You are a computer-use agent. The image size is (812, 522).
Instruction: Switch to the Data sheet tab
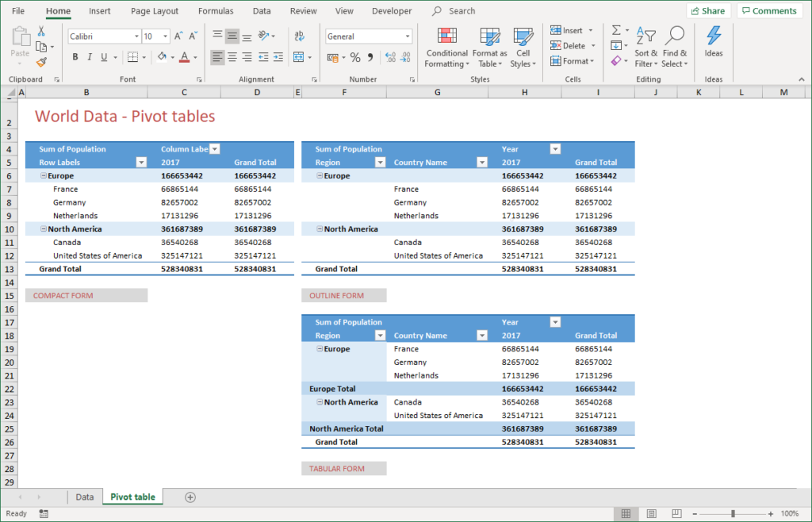pyautogui.click(x=84, y=497)
